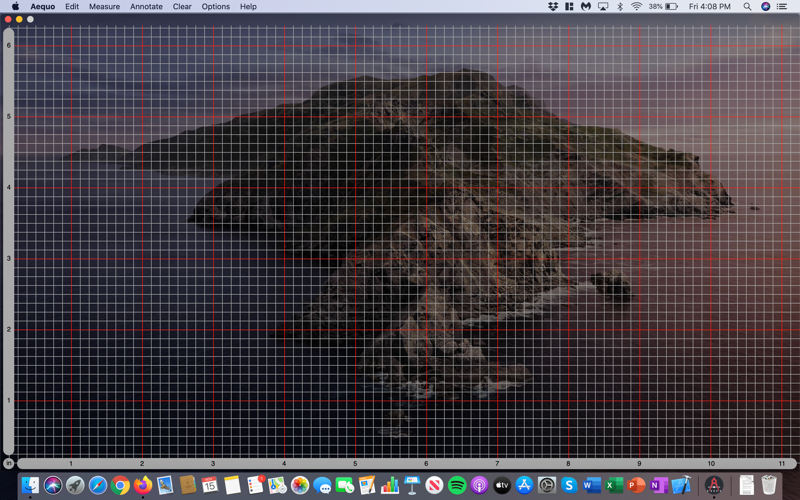800x500 pixels.
Task: Open Spotlight search magnifier
Action: pos(747,6)
